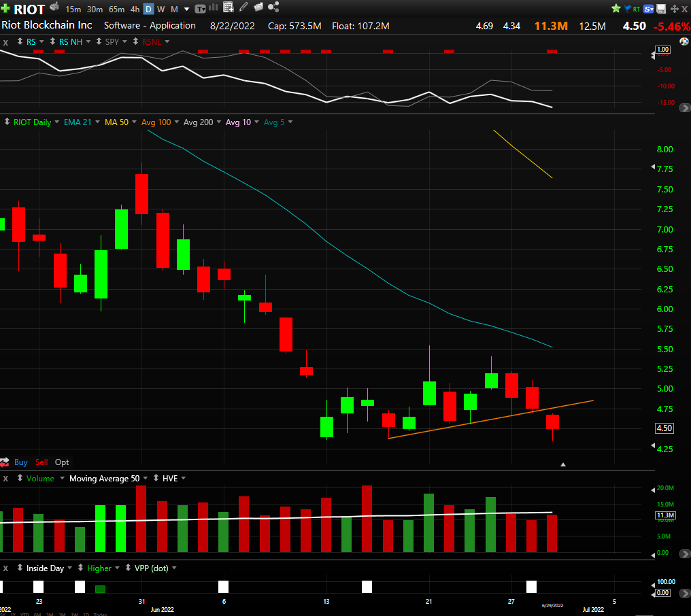Click the bar-chart add indicator icon
This screenshot has height=616, width=691.
pyautogui.click(x=214, y=7)
